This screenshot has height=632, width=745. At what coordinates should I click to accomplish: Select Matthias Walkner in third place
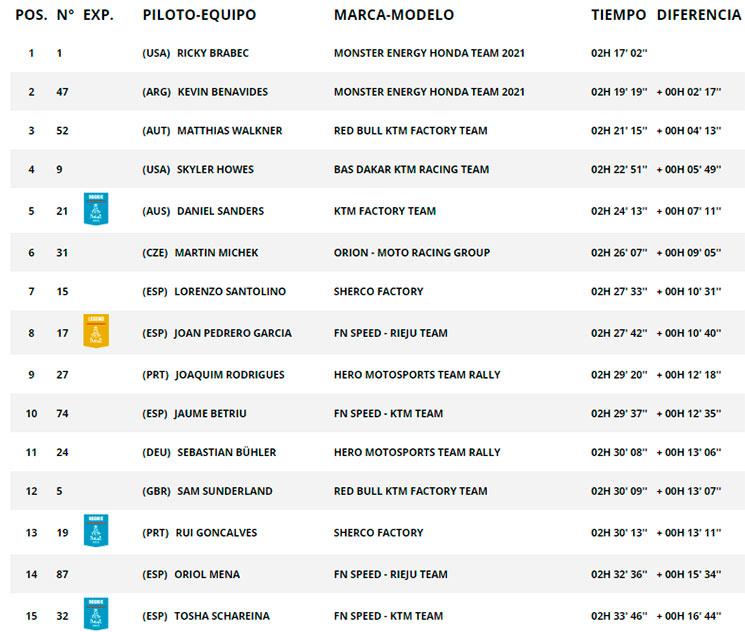tap(229, 131)
